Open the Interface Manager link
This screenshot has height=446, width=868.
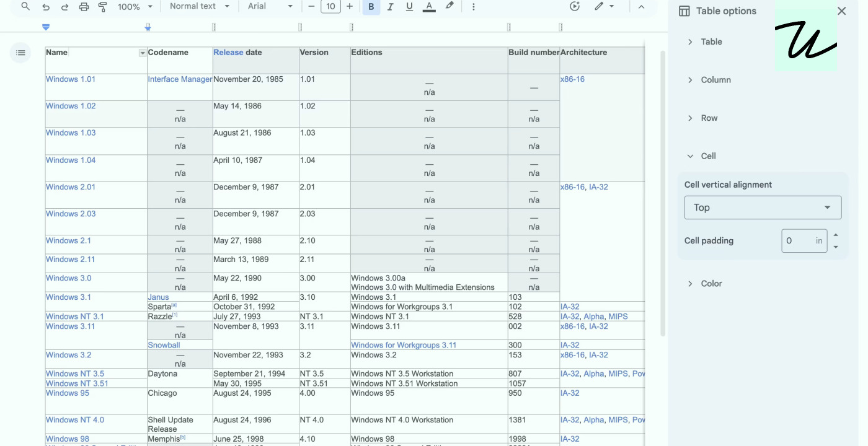pos(180,79)
